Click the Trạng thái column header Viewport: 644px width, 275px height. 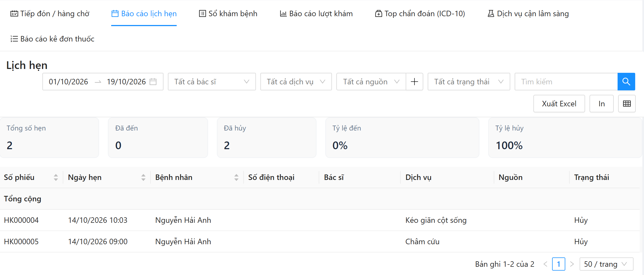click(592, 177)
